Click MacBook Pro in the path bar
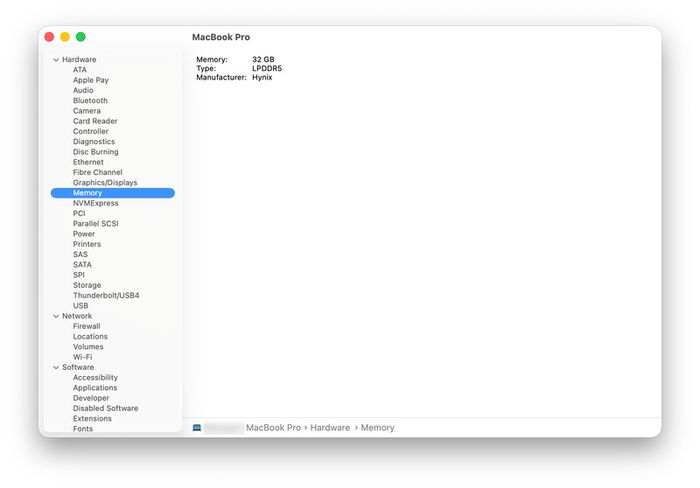Image resolution: width=700 pixels, height=488 pixels. [x=273, y=428]
